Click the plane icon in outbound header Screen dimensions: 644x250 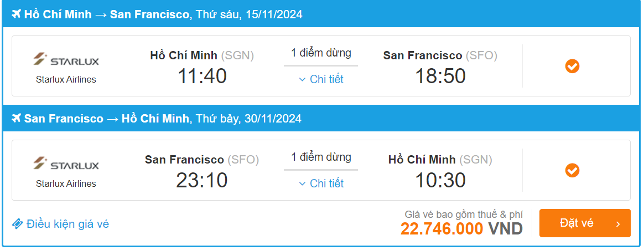tap(15, 14)
